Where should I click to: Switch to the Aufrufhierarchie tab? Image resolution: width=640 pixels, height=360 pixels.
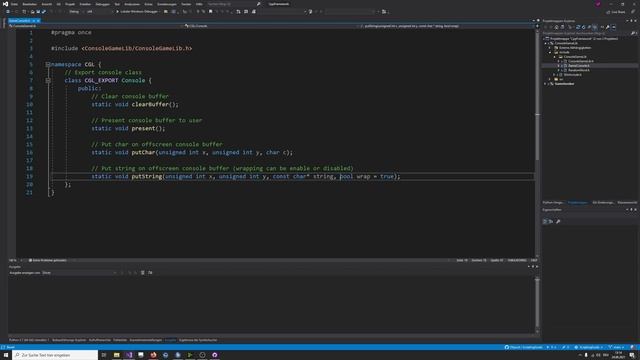click(100, 340)
